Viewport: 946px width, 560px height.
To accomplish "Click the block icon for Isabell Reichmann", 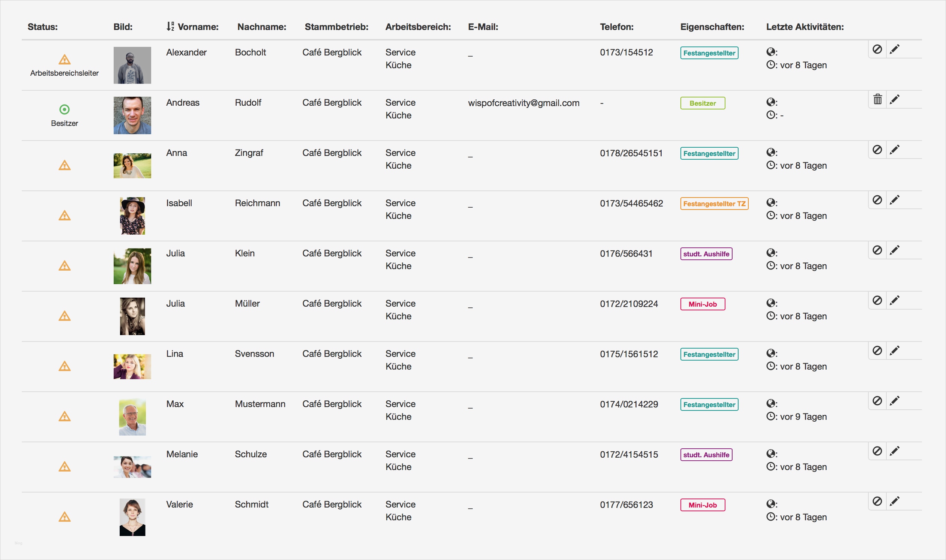I will tap(877, 200).
